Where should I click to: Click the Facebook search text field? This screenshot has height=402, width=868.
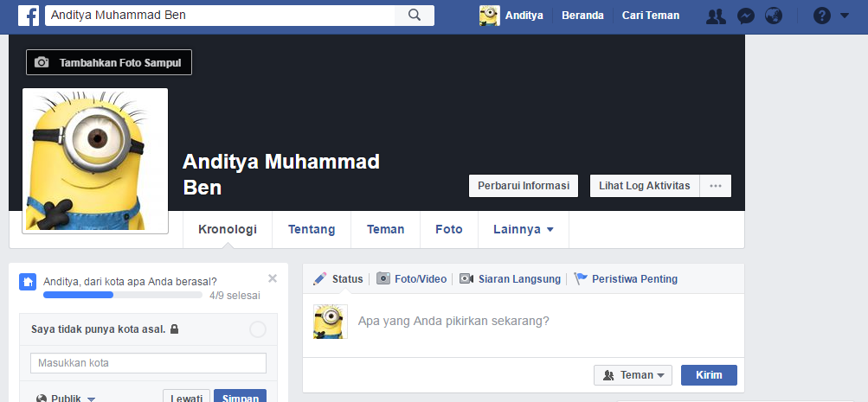pos(221,16)
